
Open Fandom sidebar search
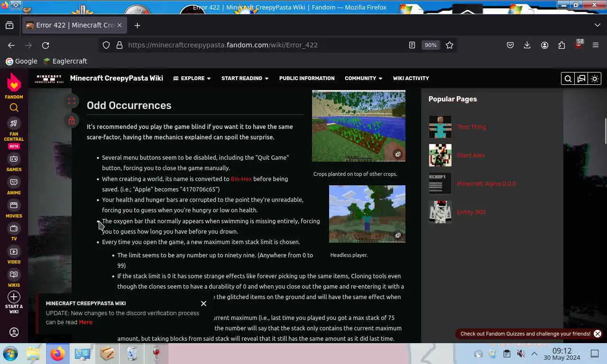coord(14,108)
